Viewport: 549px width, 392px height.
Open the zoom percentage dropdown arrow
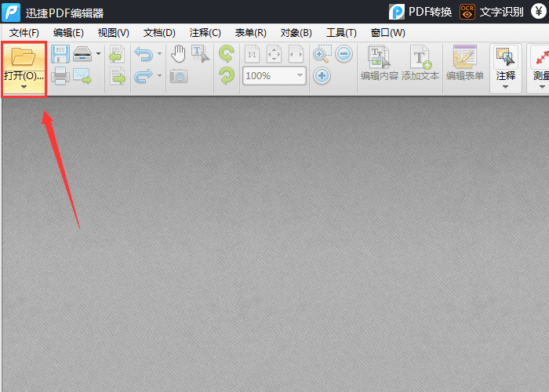click(300, 75)
